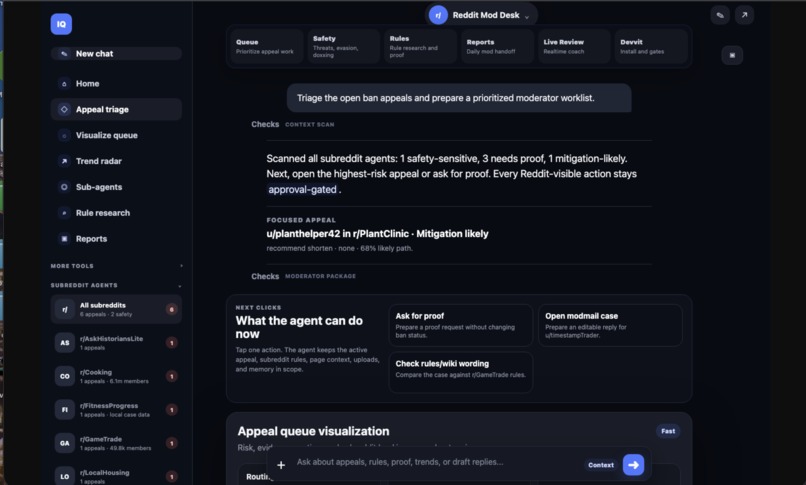Click the Check rules/wiki wording card
The image size is (806, 485).
coord(461,372)
